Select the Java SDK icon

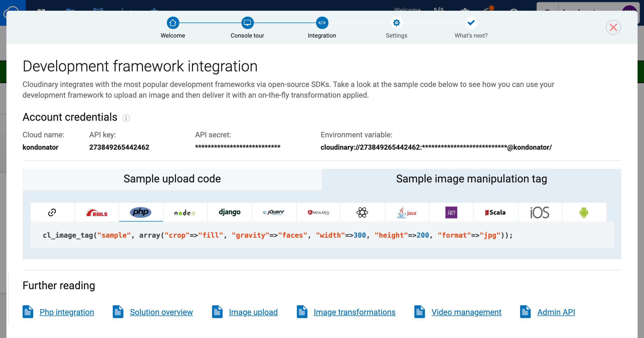click(407, 212)
